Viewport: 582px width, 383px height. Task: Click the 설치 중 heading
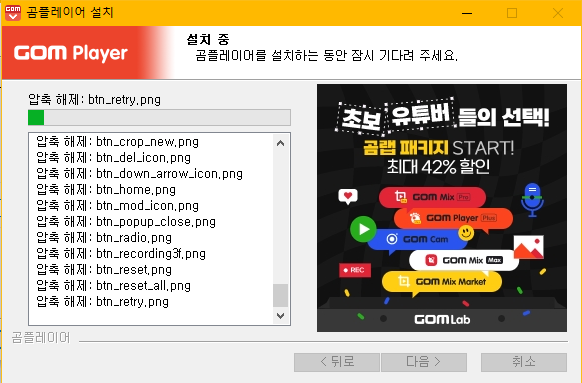pos(208,39)
